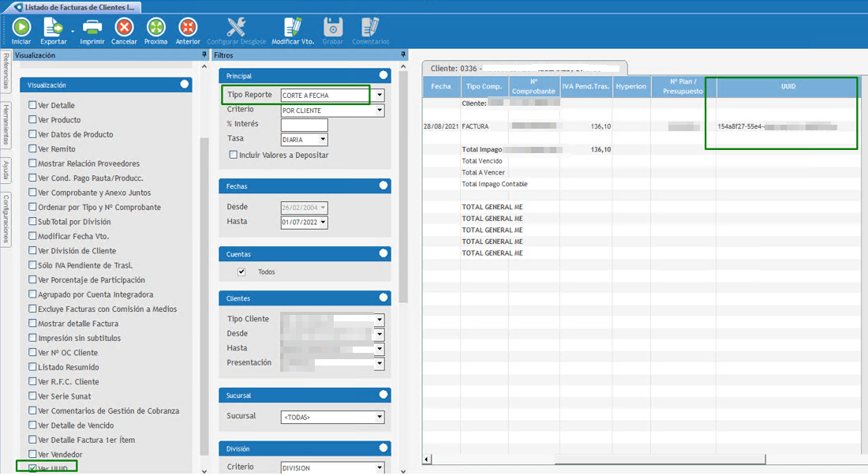The height and width of the screenshot is (476, 868).
Task: Uncheck the Todos cuentas checkbox
Action: [x=241, y=272]
